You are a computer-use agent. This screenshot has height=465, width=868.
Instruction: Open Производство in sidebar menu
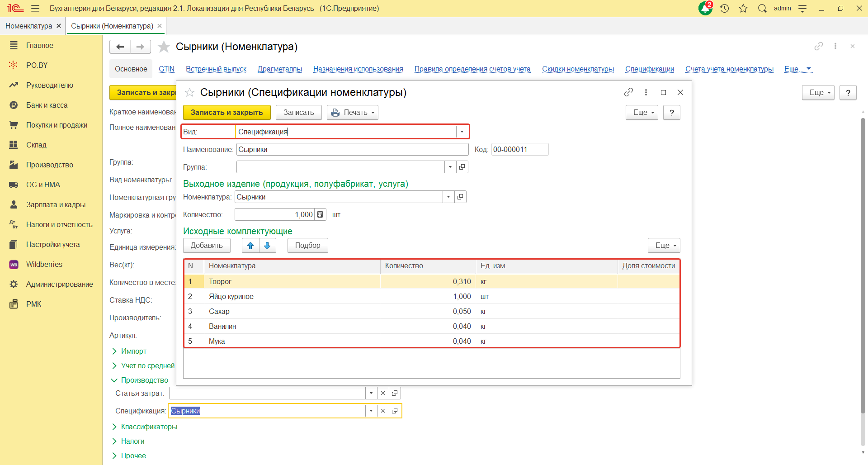point(49,165)
